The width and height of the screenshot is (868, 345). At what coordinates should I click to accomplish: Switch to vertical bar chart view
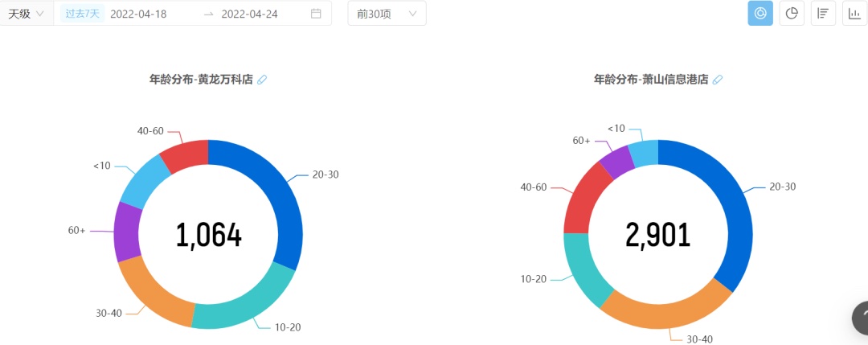coord(854,14)
